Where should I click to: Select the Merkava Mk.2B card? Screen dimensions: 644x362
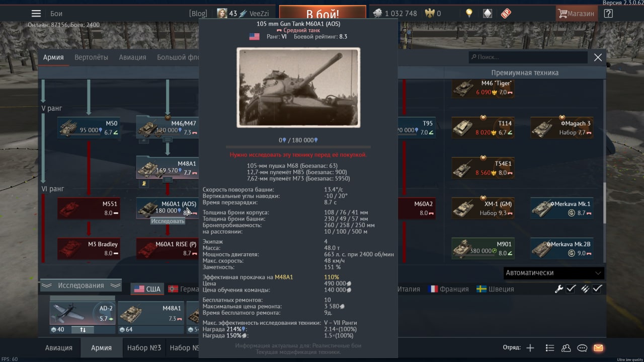[561, 248]
